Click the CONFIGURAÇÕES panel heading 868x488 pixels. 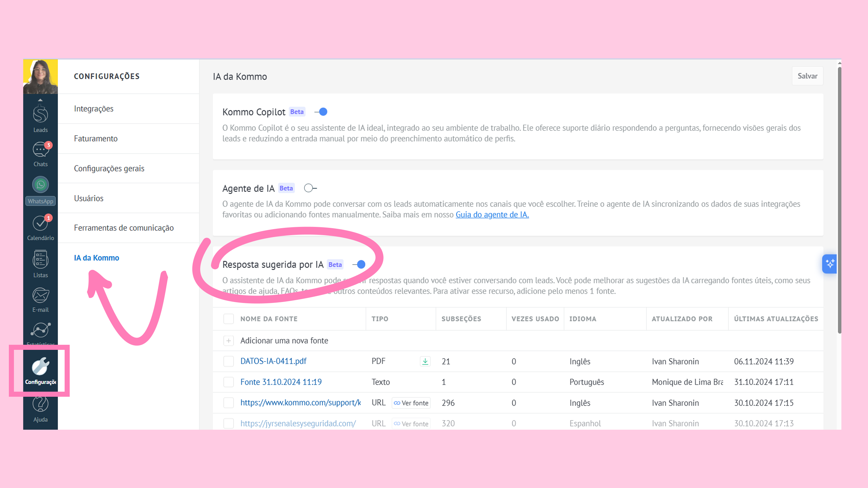[x=106, y=76]
